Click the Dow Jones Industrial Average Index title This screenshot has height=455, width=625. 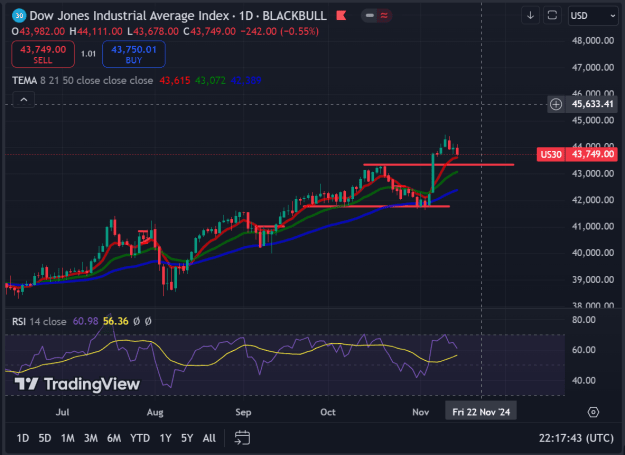[x=129, y=16]
